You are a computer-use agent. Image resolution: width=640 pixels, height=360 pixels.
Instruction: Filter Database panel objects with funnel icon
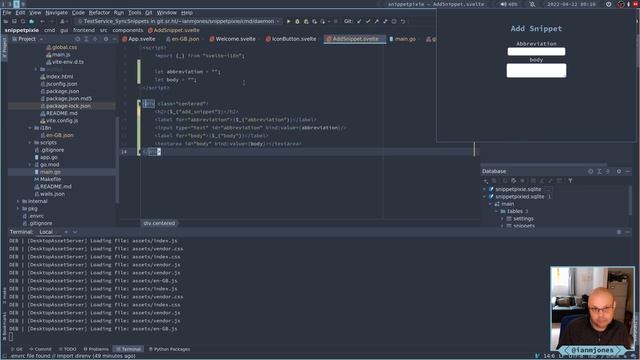(570, 180)
